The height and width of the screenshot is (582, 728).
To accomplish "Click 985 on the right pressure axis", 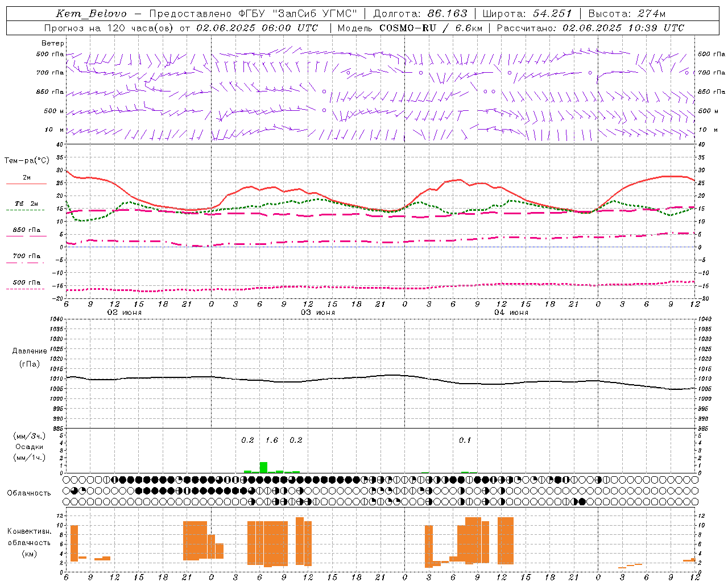I will tap(704, 429).
